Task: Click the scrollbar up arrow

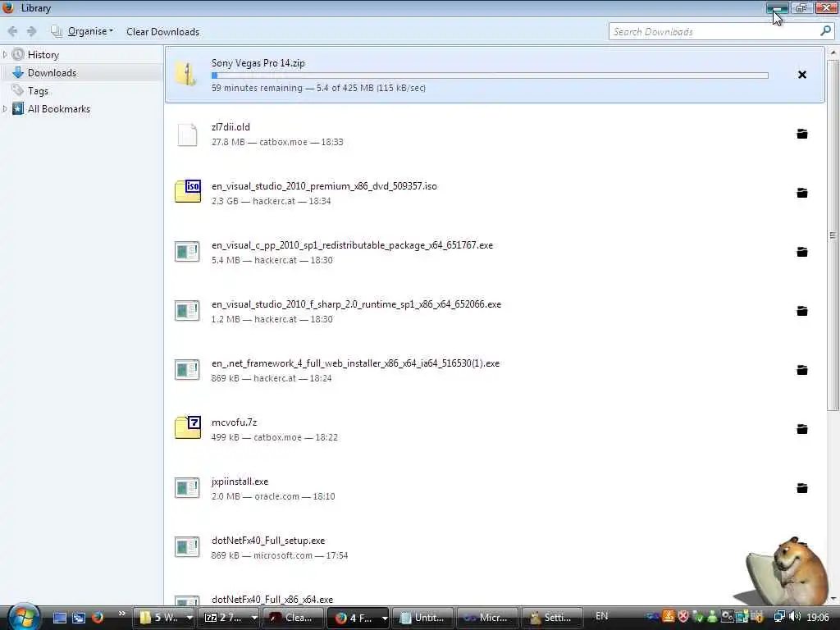Action: [x=833, y=52]
